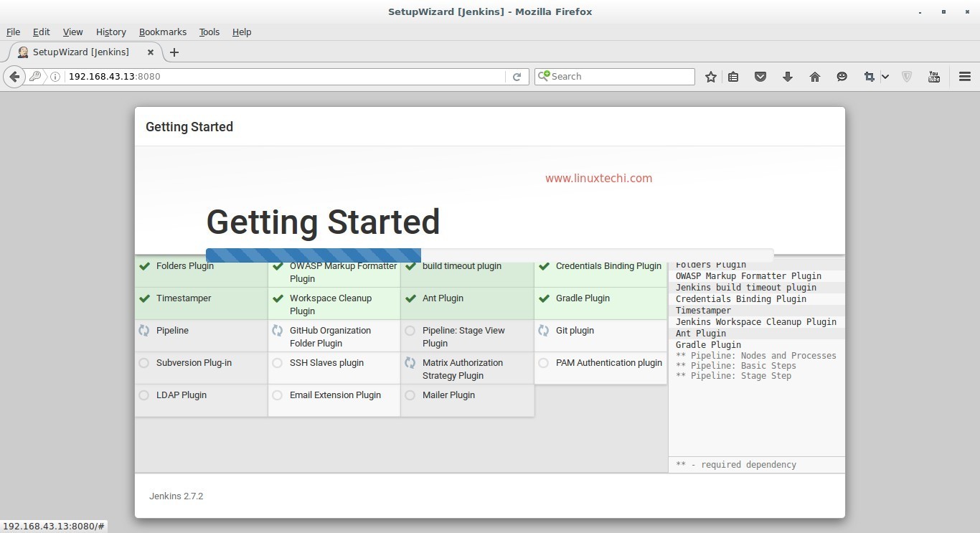Viewport: 980px width, 533px height.
Task: Open the Bookmarks menu
Action: click(162, 32)
